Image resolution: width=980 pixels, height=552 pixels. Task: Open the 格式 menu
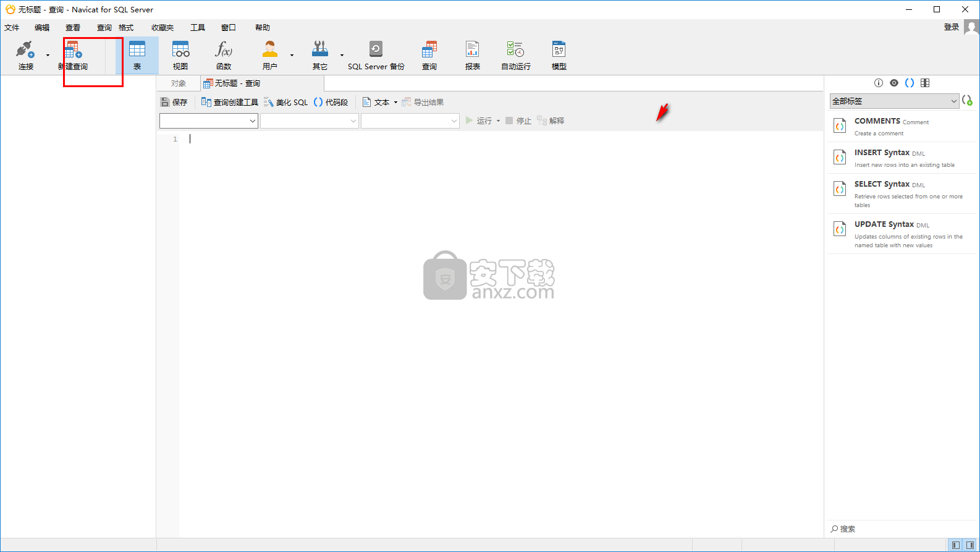coord(126,27)
